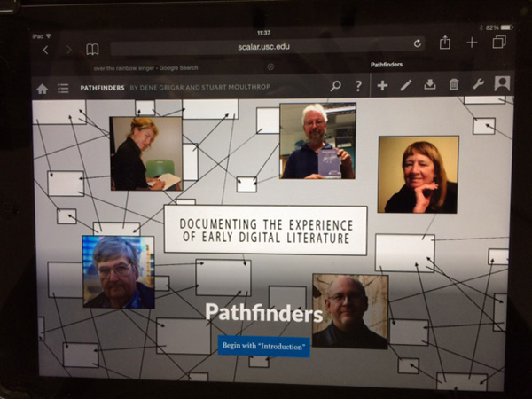Image resolution: width=532 pixels, height=399 pixels.
Task: Tap photo of woman writing on paper
Action: (x=146, y=153)
